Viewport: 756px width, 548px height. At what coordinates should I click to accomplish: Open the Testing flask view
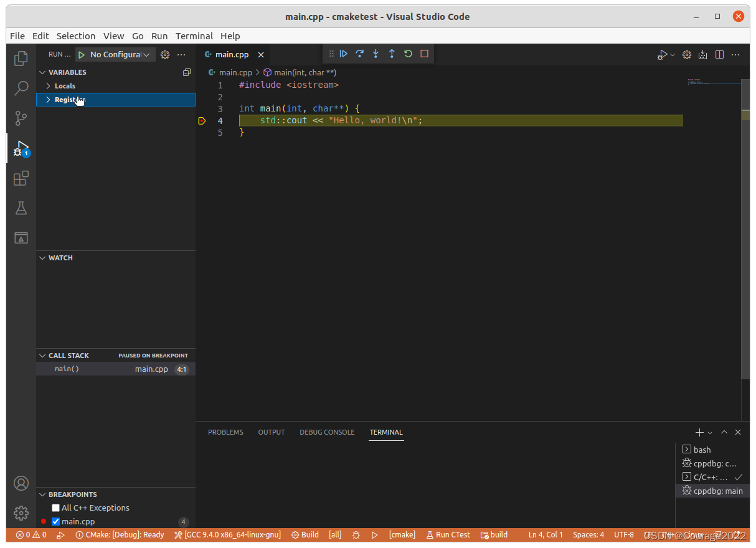click(x=21, y=208)
